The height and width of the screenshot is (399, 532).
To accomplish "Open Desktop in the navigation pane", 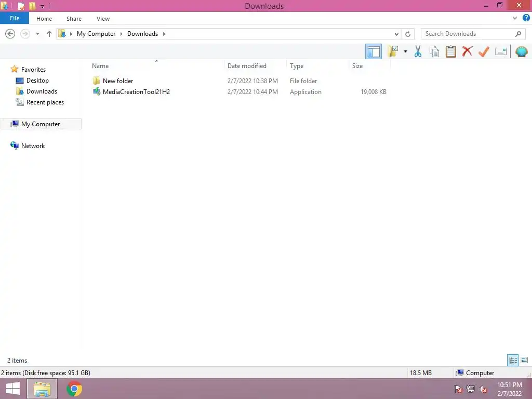I will pos(37,81).
